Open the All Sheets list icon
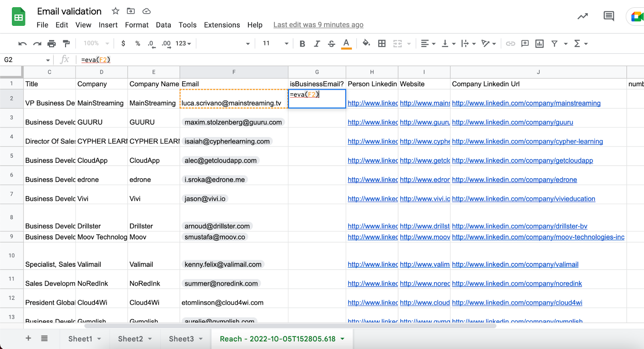 click(x=44, y=339)
